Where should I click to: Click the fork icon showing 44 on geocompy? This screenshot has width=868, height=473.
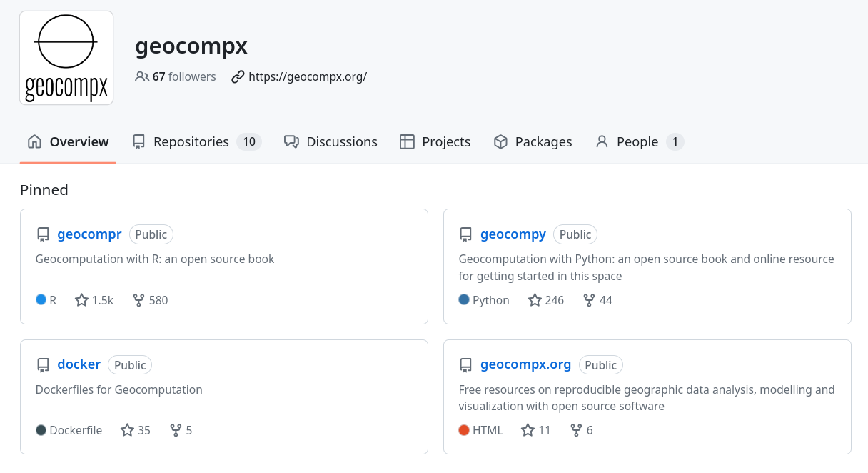(589, 300)
